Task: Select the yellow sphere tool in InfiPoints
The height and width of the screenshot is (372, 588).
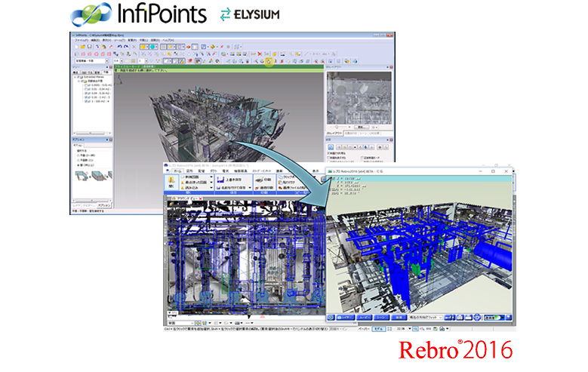Action: coord(143,47)
